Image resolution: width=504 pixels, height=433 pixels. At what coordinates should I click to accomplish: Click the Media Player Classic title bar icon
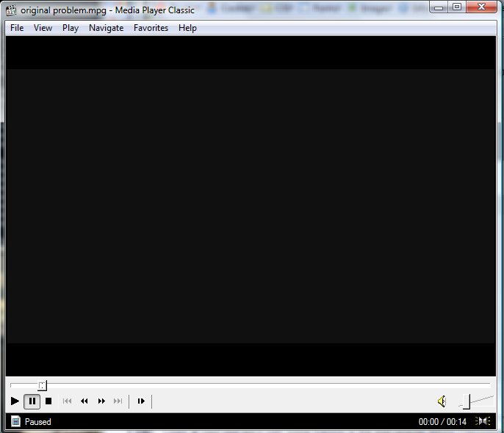click(x=11, y=10)
